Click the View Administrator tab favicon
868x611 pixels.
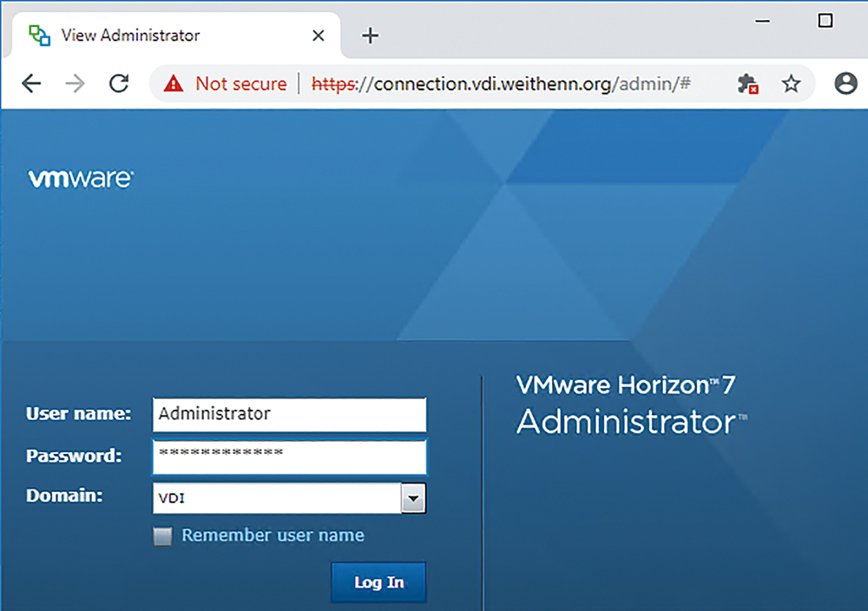(39, 36)
